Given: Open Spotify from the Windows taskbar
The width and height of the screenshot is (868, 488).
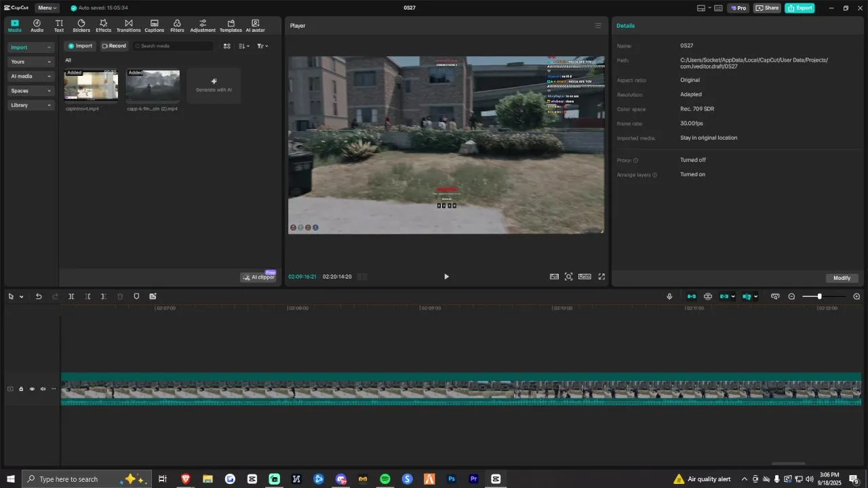Looking at the screenshot, I should [x=385, y=479].
